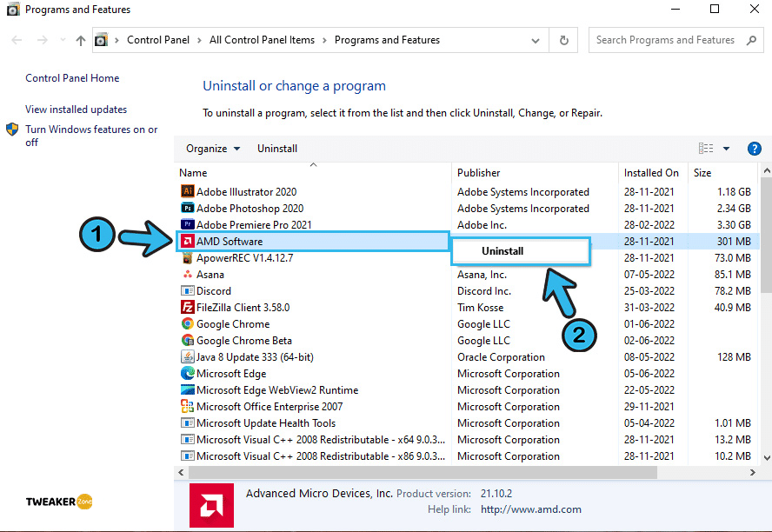772x532 pixels.
Task: Expand chevron after All Control Panel Items
Action: point(324,40)
